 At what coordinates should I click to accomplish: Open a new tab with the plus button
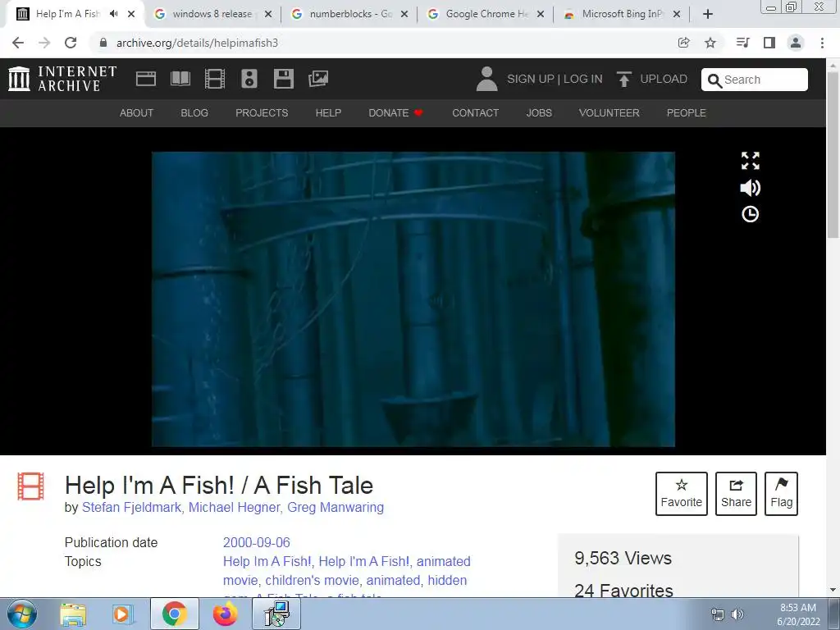(x=708, y=15)
